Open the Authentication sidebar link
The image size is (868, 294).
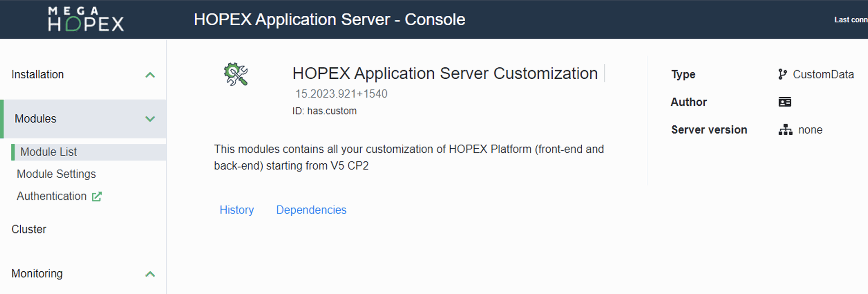[x=52, y=196]
